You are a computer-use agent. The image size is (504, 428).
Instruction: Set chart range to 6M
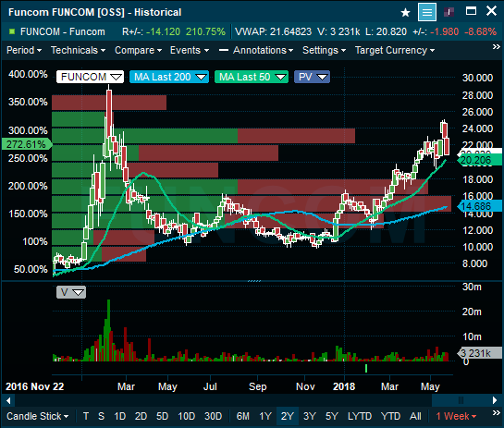click(x=242, y=416)
